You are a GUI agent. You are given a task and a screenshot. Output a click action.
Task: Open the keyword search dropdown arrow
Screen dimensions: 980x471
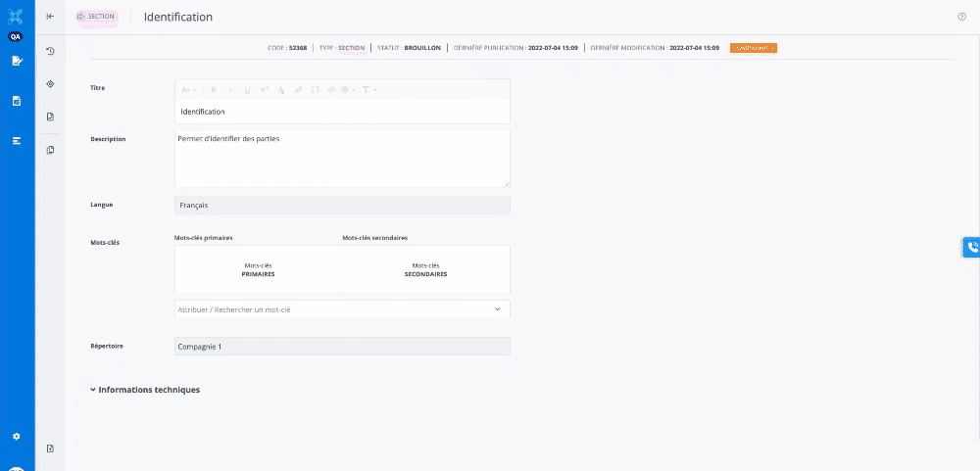(x=497, y=309)
